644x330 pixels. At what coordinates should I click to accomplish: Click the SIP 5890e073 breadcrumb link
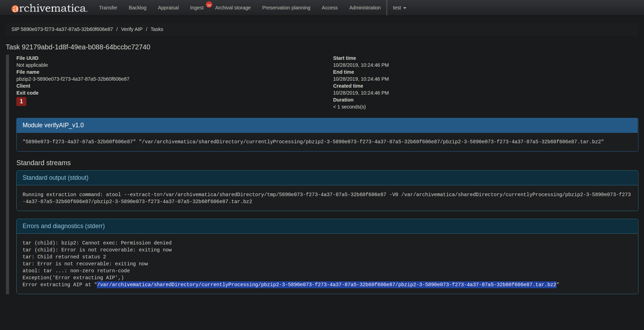62,29
